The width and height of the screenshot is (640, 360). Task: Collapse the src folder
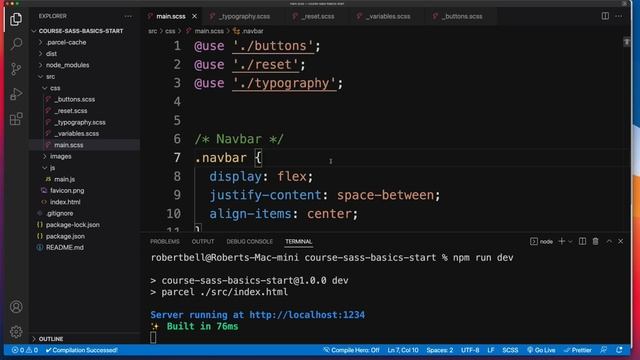click(x=50, y=77)
